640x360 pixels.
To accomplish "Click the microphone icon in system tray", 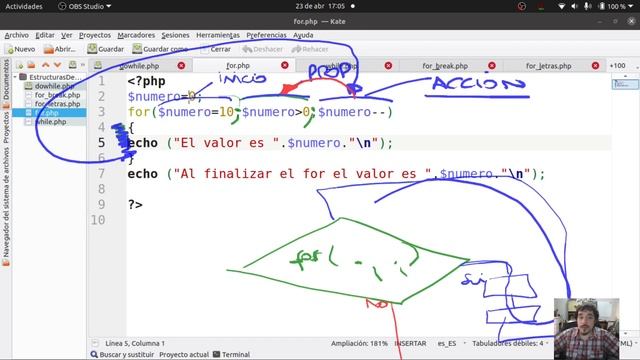I will (x=587, y=6).
